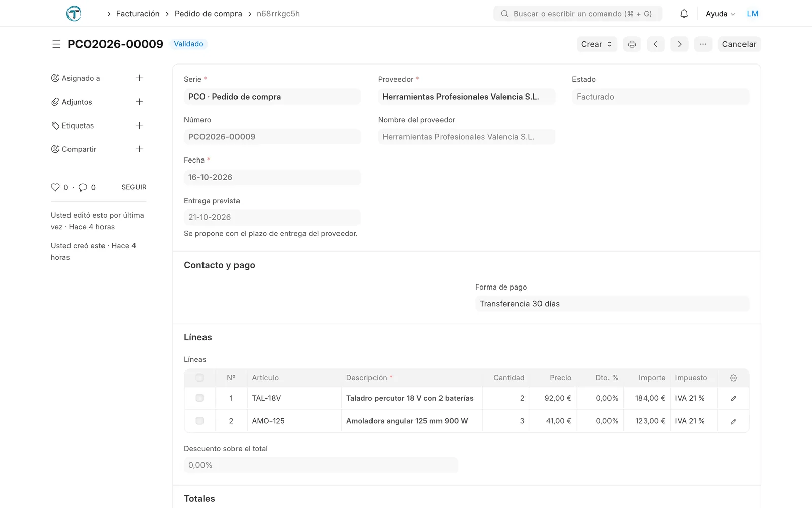Image resolution: width=812 pixels, height=508 pixels.
Task: Like the document heart icon
Action: (55, 187)
